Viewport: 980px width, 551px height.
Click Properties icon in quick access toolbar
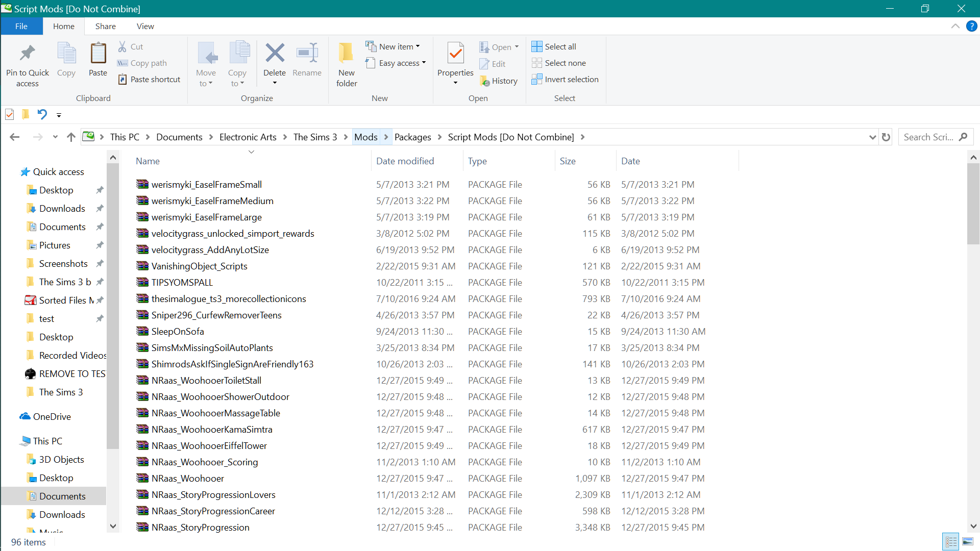(10, 114)
